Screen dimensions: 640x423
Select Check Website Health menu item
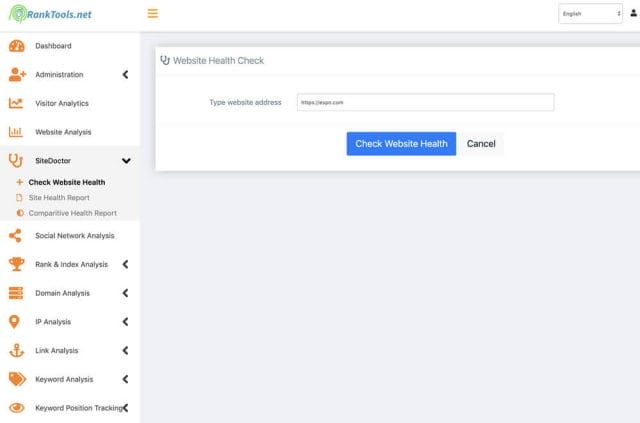tap(66, 182)
